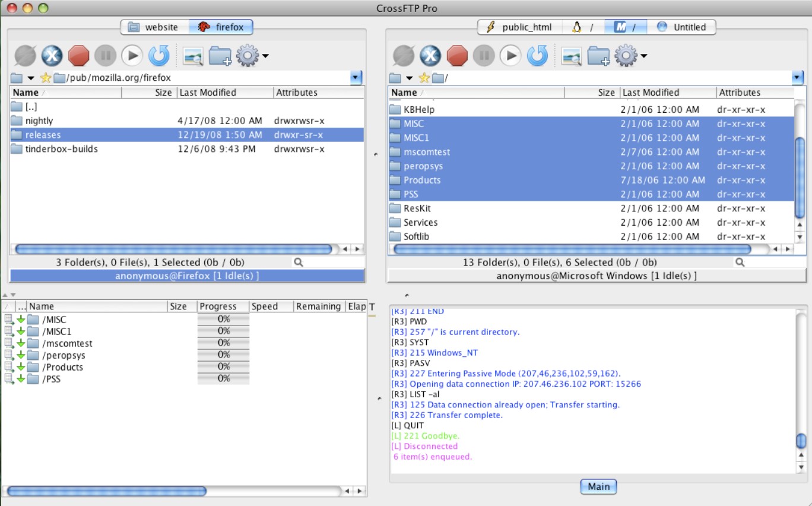Click the Main button below the log
This screenshot has height=506, width=812.
[598, 486]
